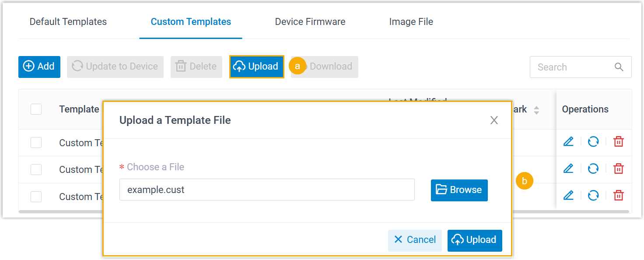Viewport: 644px width, 260px height.
Task: Click the edit pencil icon in second row
Action: coord(568,169)
